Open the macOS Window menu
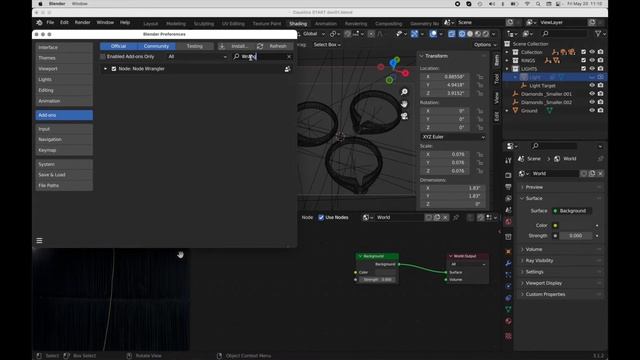Screen dimensions: 640x360 point(80,4)
